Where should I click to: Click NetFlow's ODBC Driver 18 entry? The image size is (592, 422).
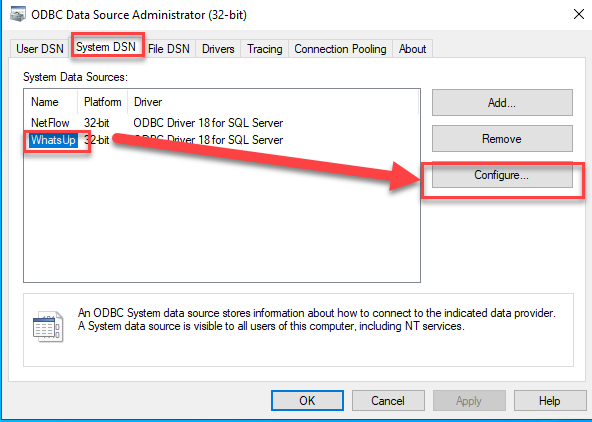click(208, 123)
